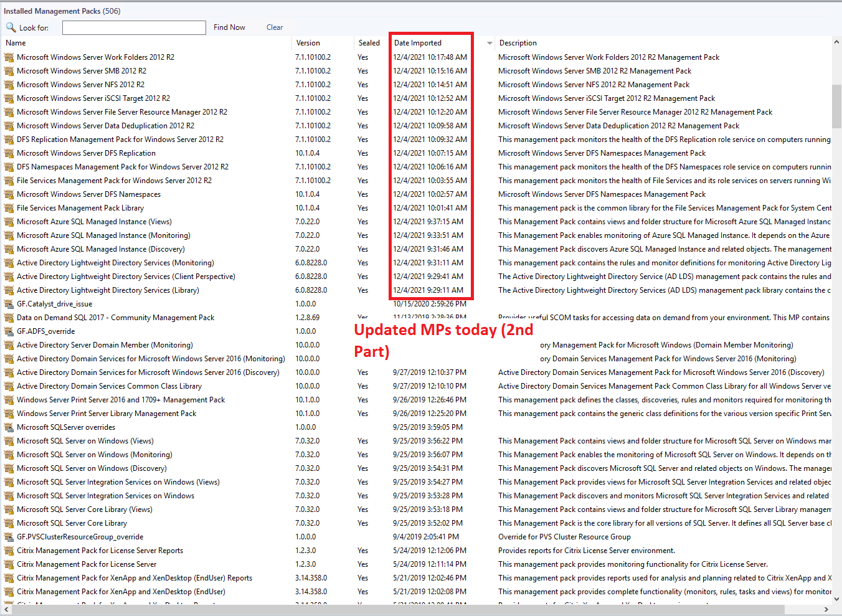Click icon of DFS Namespaces Management Pack 2012 R2
Screen dimensions: 842x616
point(9,167)
